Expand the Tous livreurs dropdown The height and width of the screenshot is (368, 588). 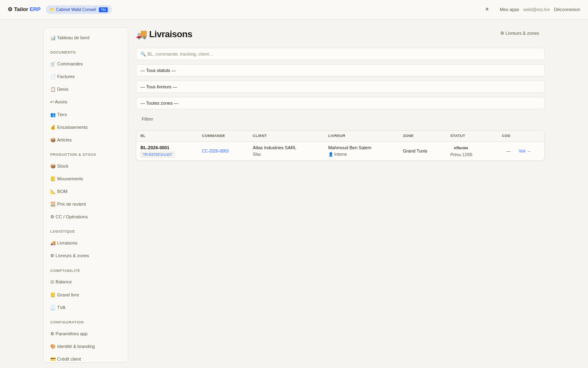340,87
